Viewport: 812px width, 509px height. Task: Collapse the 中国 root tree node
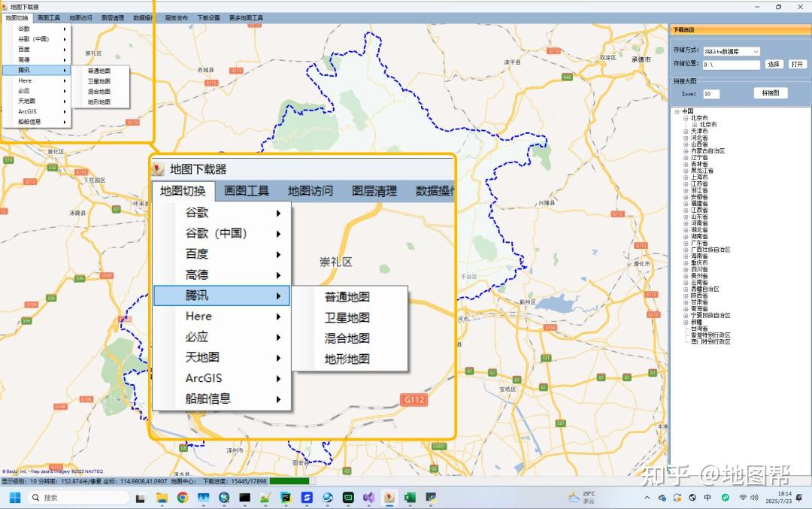[677, 111]
